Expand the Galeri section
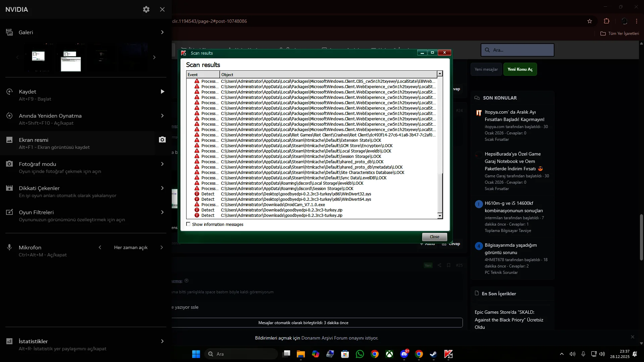 click(x=162, y=32)
